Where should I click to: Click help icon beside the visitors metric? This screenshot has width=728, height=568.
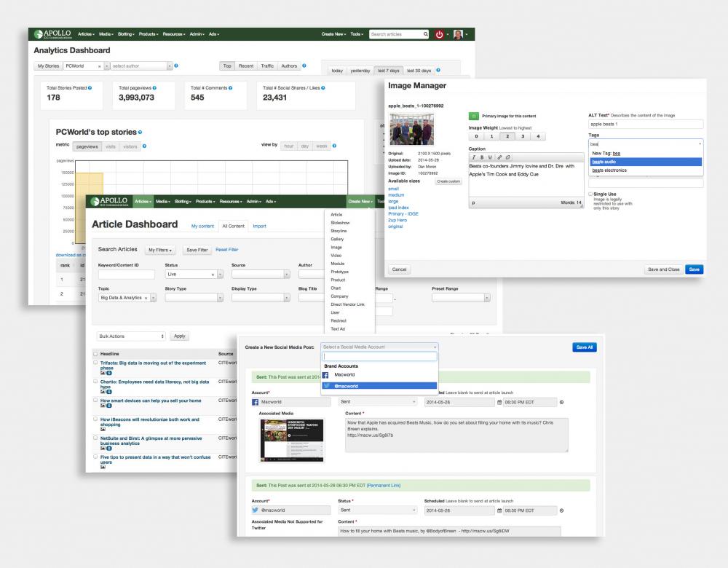145,146
